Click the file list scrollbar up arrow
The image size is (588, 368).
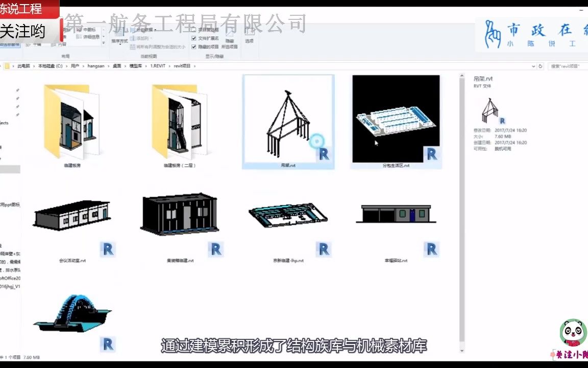(462, 76)
